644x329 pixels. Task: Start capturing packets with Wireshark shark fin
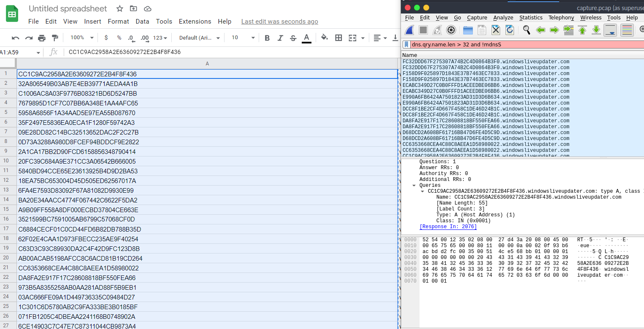409,30
